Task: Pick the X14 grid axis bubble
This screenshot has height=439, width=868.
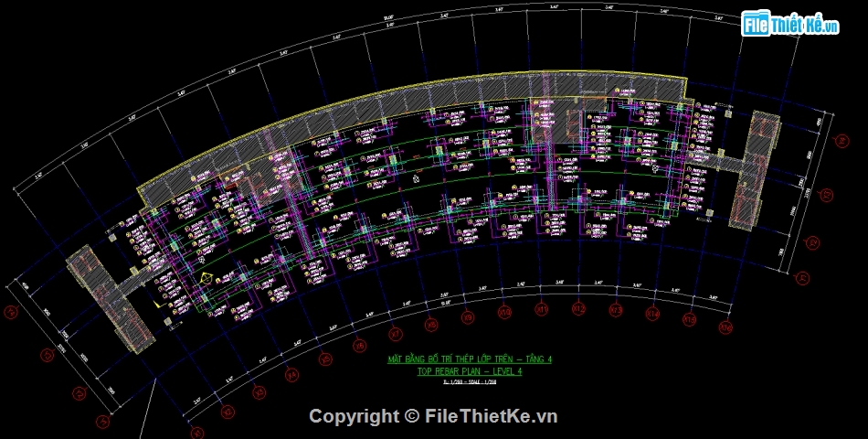Action: (653, 313)
